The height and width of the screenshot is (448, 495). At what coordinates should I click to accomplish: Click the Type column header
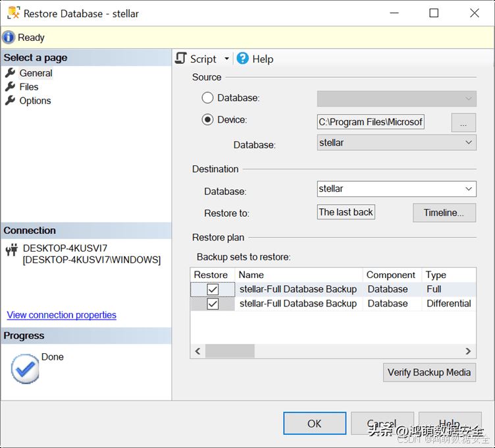(449, 275)
